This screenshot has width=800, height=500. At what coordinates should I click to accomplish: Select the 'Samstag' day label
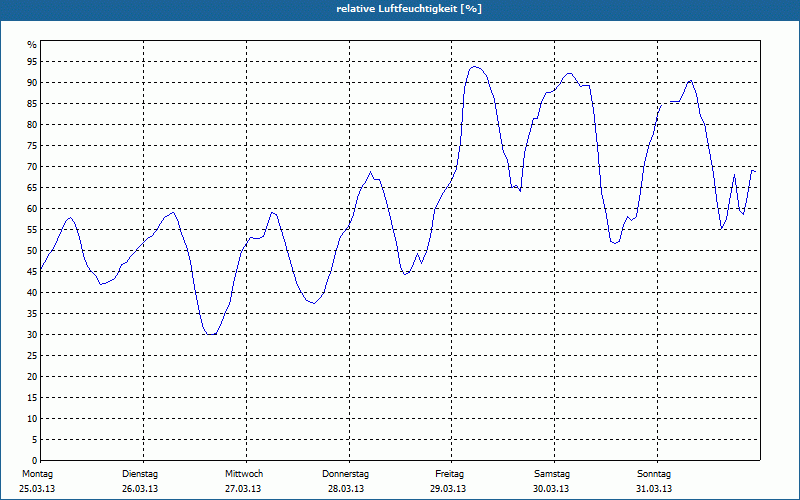(x=552, y=474)
